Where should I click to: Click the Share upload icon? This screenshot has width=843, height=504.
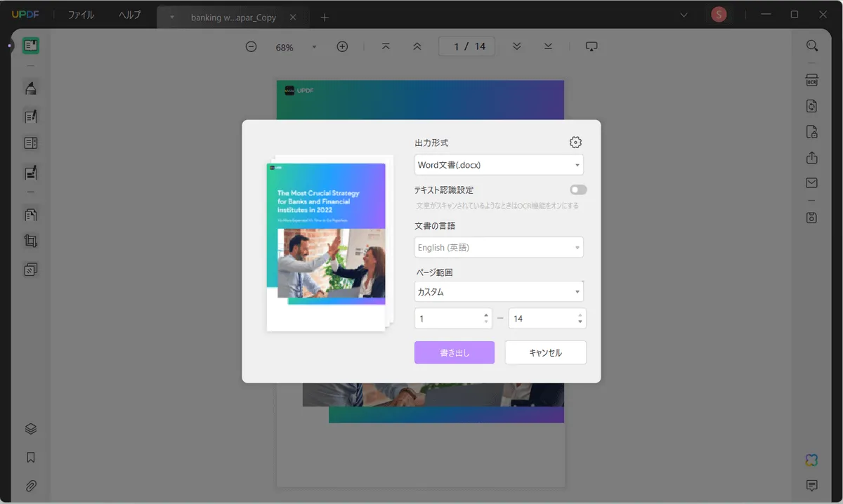click(811, 157)
